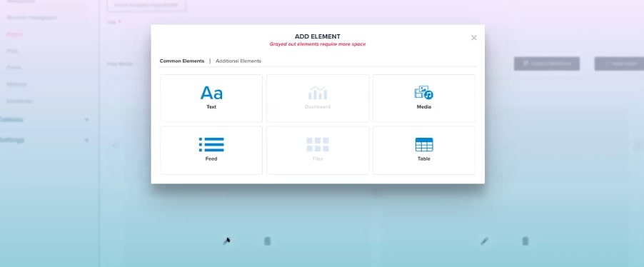Image resolution: width=644 pixels, height=267 pixels.
Task: Click the rightmost trash delete icon
Action: 525,241
